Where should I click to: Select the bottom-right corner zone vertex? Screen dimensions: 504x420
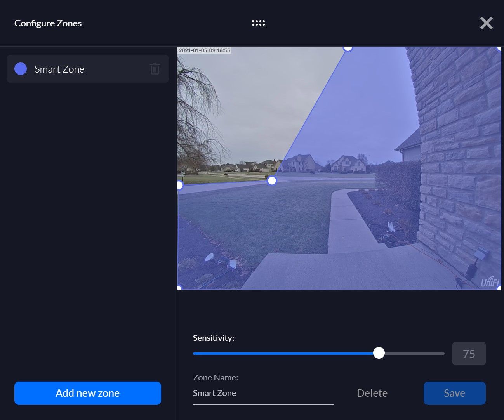pyautogui.click(x=499, y=288)
